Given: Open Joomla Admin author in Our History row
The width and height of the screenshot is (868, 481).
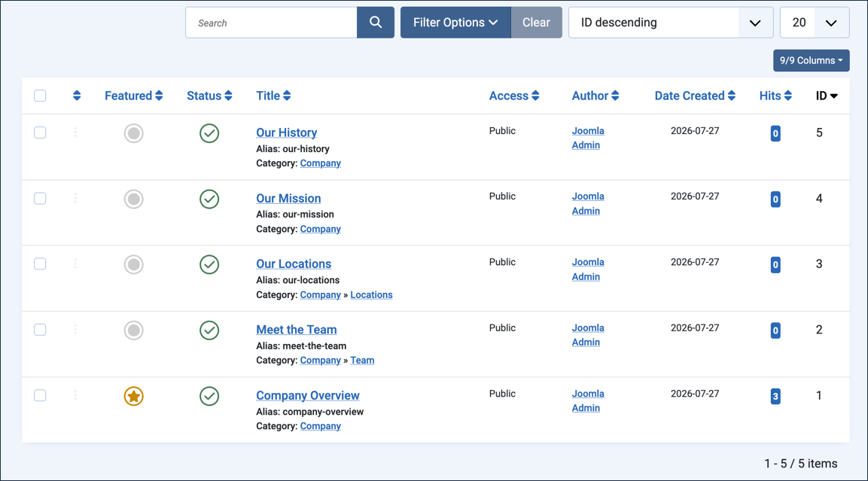Looking at the screenshot, I should point(588,138).
